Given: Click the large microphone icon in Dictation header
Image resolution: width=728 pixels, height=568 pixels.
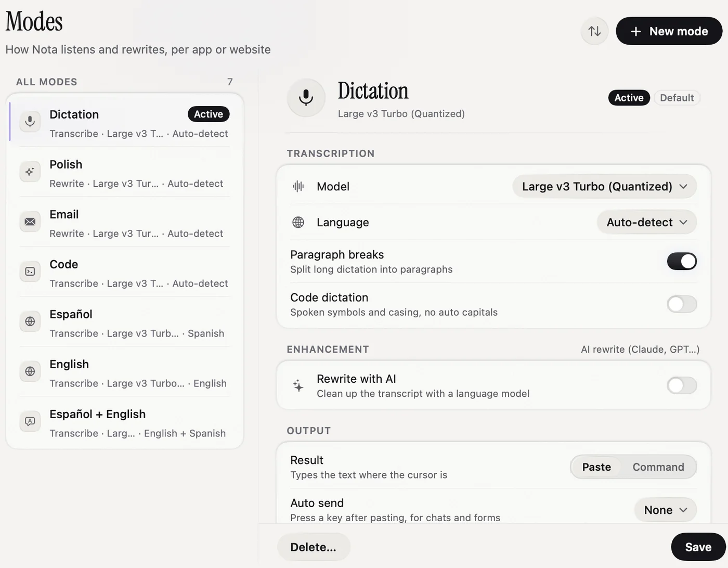Looking at the screenshot, I should coord(306,97).
